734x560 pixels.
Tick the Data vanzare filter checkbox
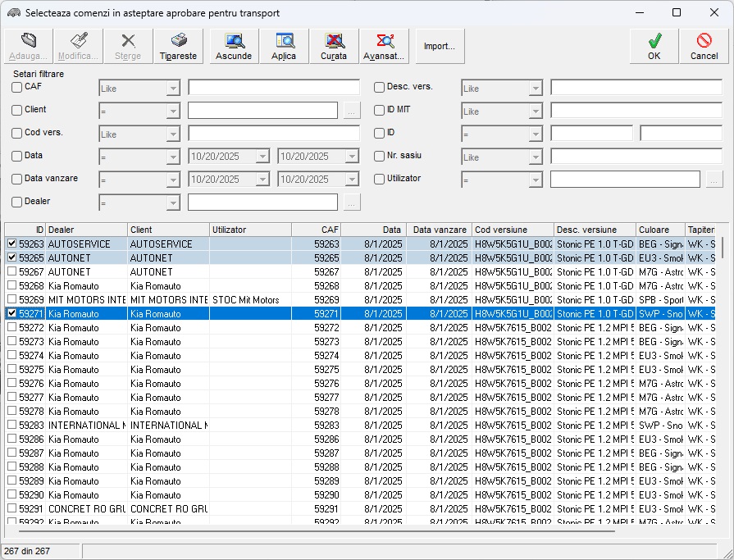(x=17, y=179)
